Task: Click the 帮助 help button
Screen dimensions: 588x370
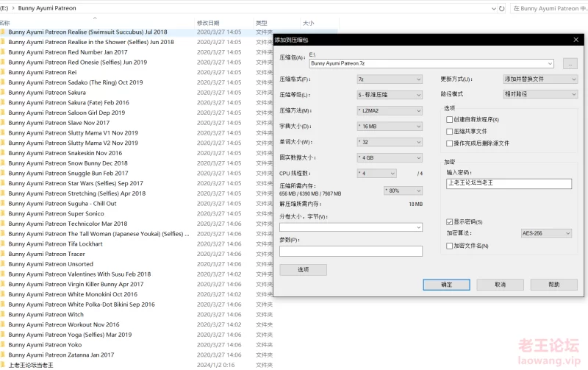Action: coord(554,285)
